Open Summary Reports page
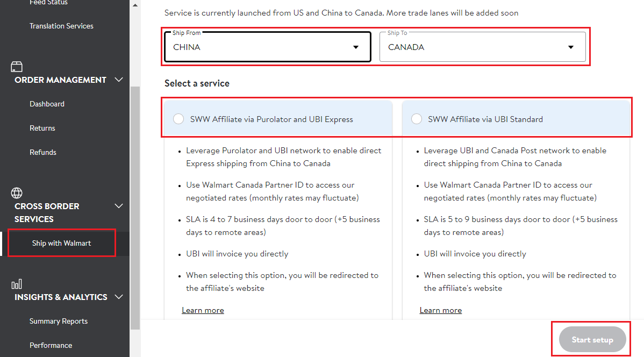Image resolution: width=644 pixels, height=357 pixels. [x=59, y=322]
